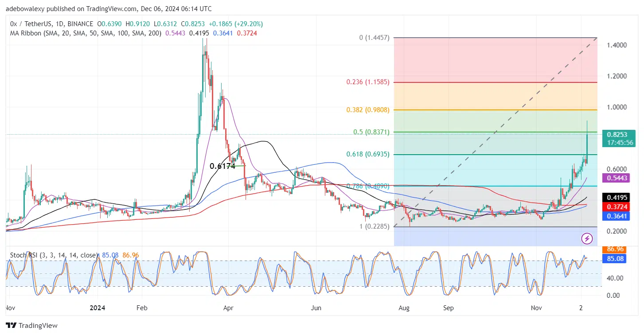Click the Fibonacci 0 (1.4457) level label
The width and height of the screenshot is (644, 335).
[374, 38]
